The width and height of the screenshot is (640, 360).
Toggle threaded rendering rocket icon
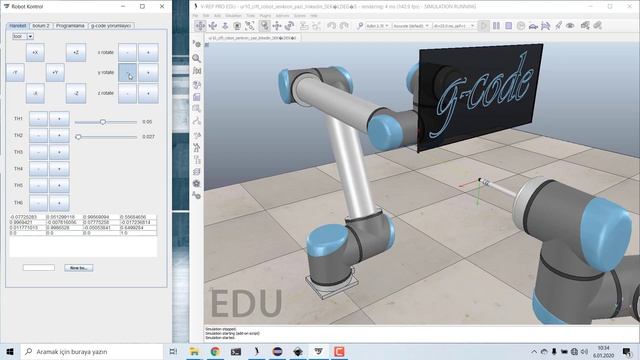(558, 26)
